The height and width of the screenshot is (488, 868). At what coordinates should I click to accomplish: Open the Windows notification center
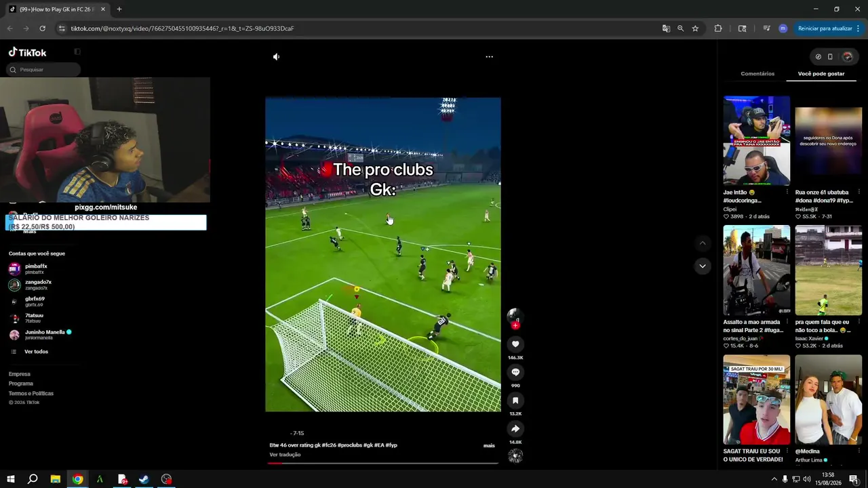coord(853,479)
